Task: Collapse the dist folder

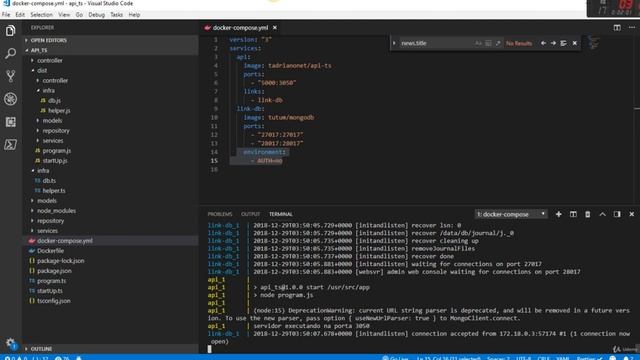Action: point(110,70)
